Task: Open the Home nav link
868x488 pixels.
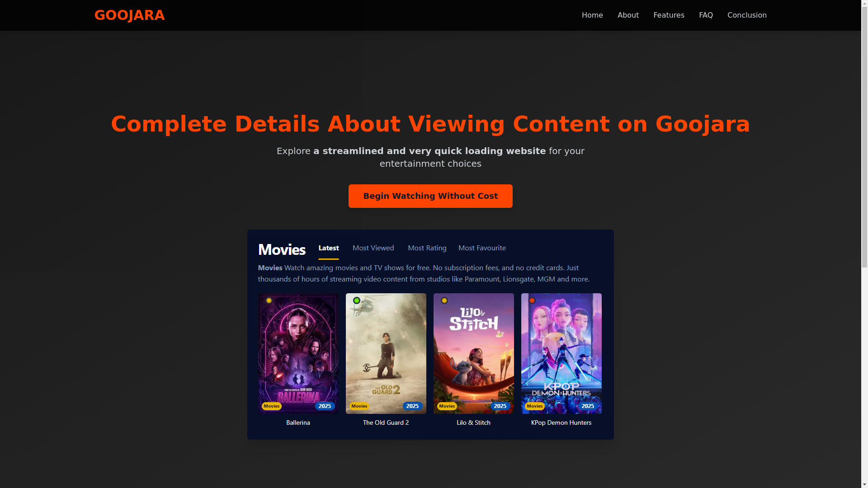Action: pos(592,15)
